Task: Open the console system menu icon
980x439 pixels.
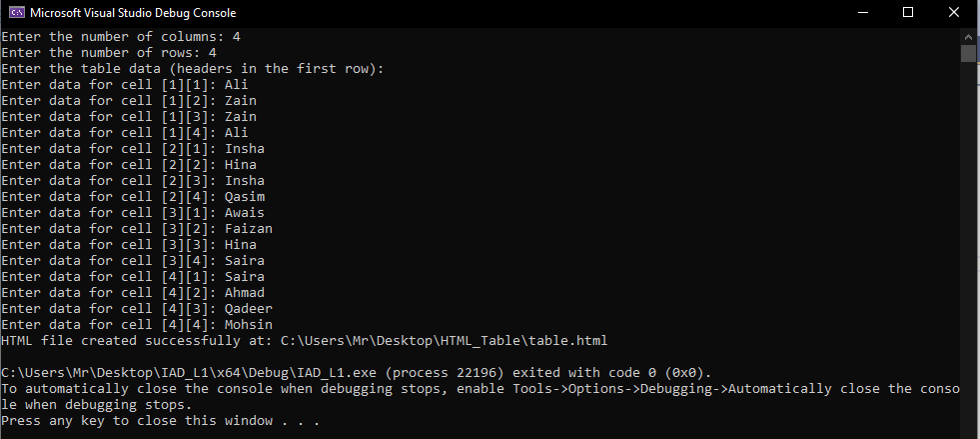Action: click(x=16, y=13)
